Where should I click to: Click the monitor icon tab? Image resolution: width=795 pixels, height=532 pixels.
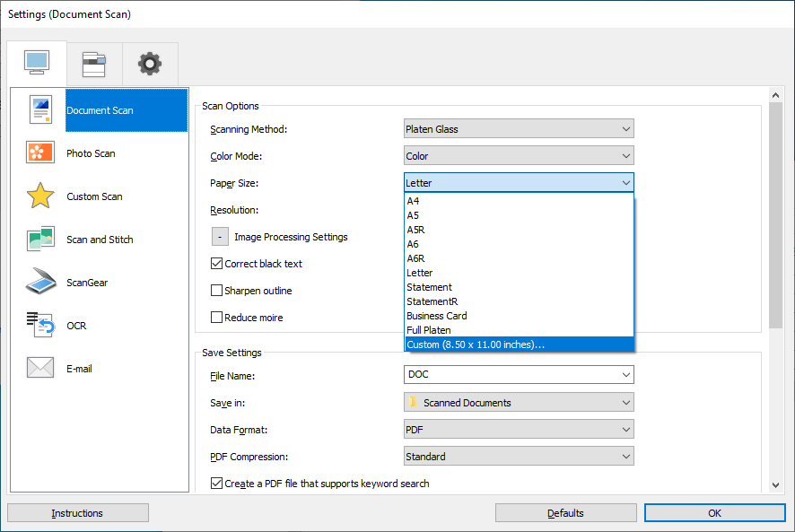tap(37, 63)
